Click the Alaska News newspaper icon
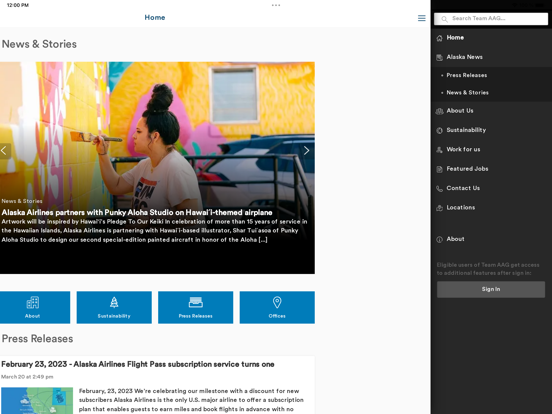The width and height of the screenshot is (552, 414). pyautogui.click(x=439, y=57)
